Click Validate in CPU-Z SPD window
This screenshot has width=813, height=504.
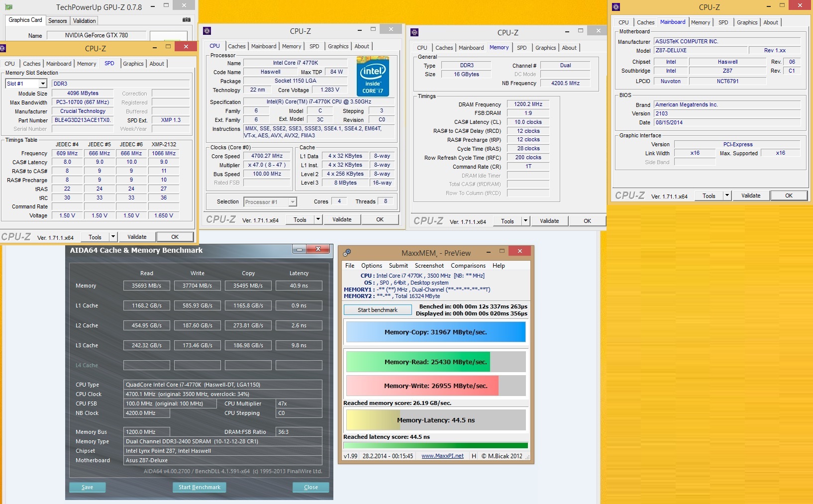[137, 237]
